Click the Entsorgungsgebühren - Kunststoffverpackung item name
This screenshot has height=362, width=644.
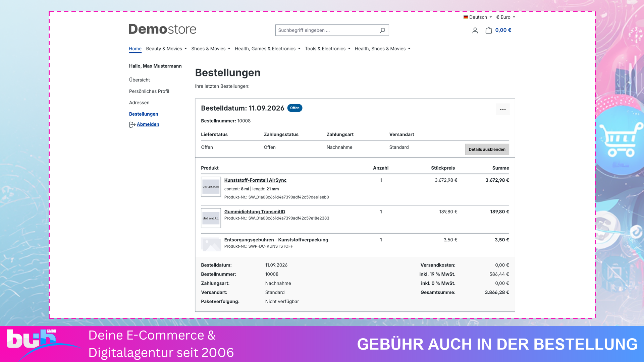click(x=276, y=240)
